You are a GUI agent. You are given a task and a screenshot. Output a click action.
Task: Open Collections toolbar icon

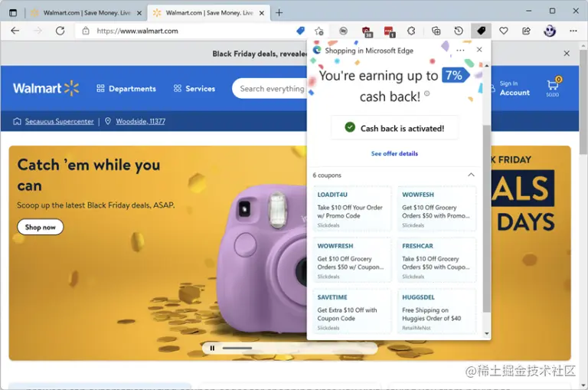coord(436,31)
